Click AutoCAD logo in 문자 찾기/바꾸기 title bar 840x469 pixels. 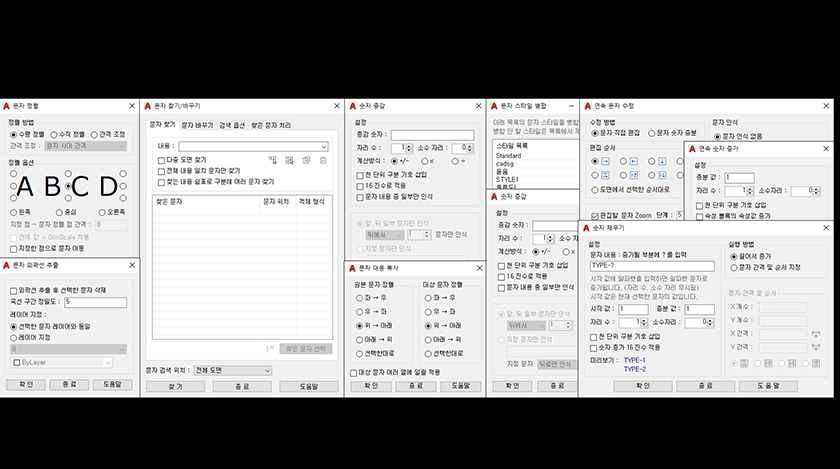coord(148,106)
